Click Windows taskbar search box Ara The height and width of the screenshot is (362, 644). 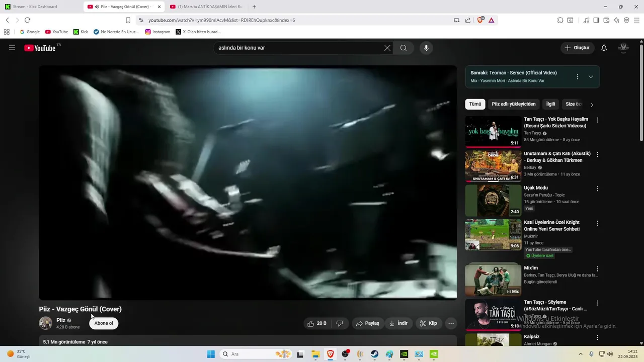point(255,354)
